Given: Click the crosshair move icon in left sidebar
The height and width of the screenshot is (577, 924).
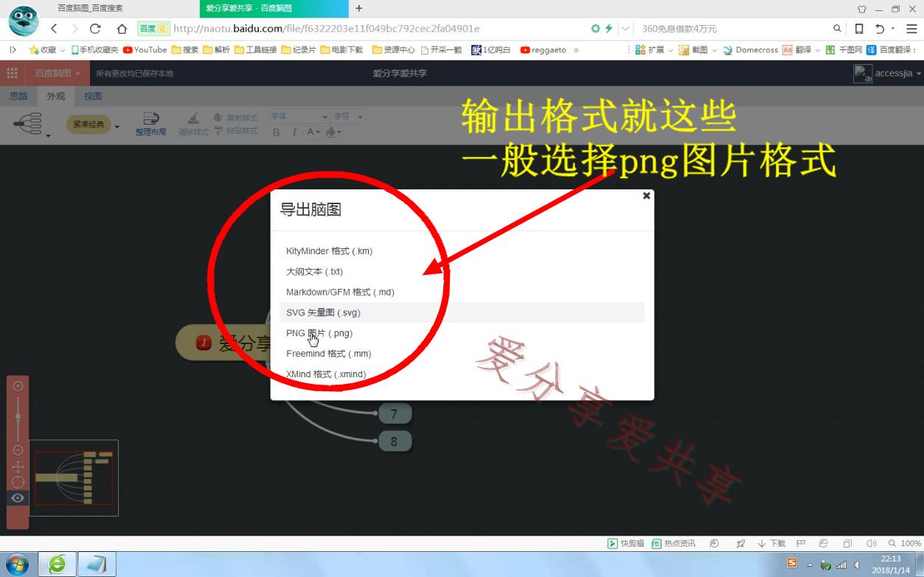Looking at the screenshot, I should click(x=19, y=466).
